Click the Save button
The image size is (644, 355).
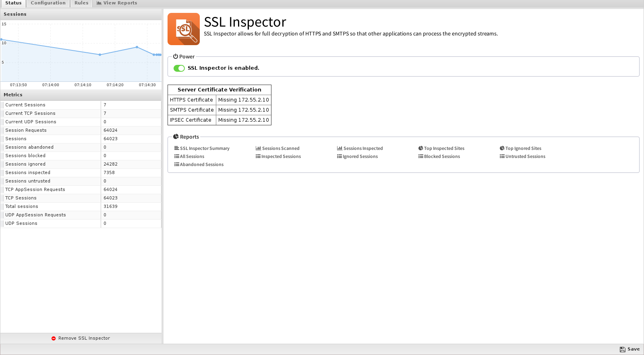click(x=630, y=349)
